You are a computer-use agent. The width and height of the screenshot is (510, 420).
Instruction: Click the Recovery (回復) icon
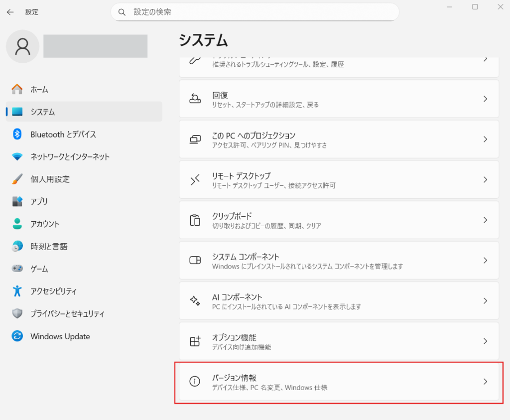click(195, 99)
